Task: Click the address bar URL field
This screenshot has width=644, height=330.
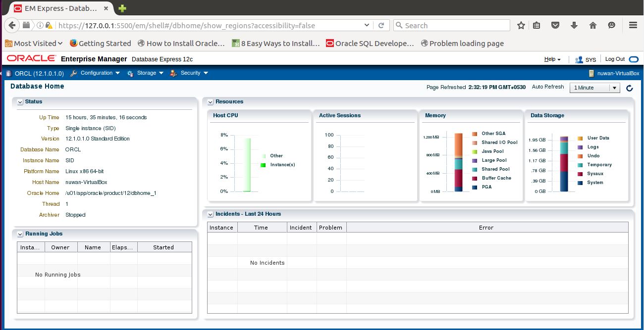Action: (208, 25)
